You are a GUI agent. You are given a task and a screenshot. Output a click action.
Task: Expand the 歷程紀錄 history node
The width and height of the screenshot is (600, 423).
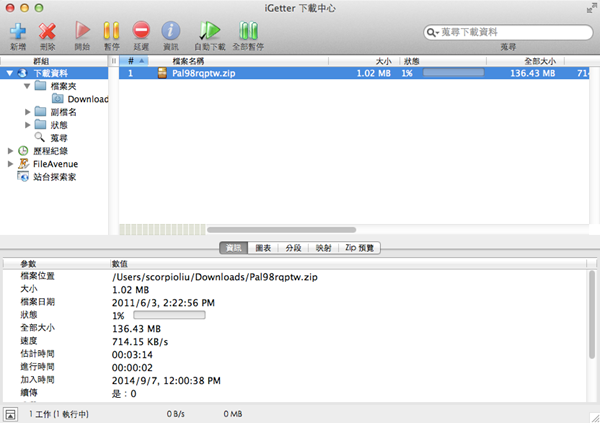tap(10, 151)
